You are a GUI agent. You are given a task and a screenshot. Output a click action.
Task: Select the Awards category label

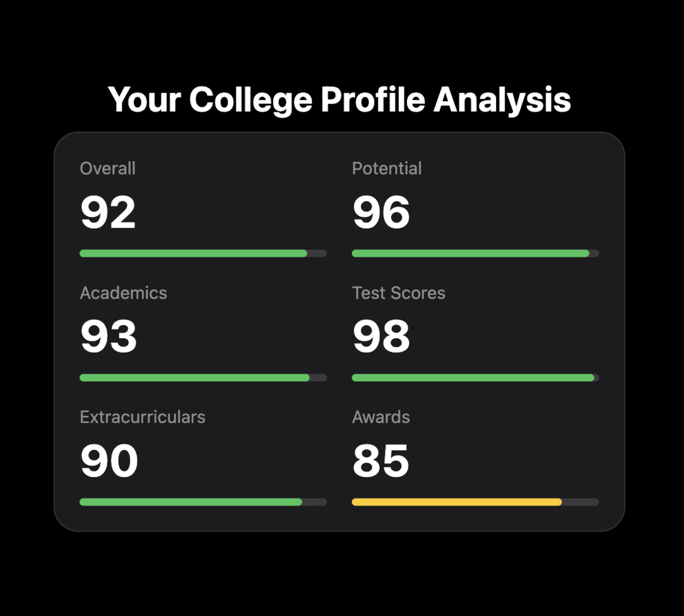click(x=381, y=417)
